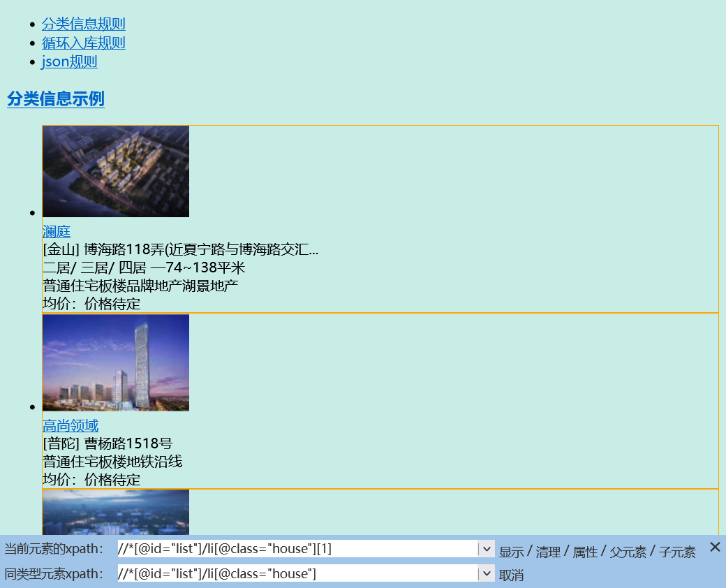Open the 循环入库规则 link
This screenshot has width=726, height=588.
pos(83,42)
